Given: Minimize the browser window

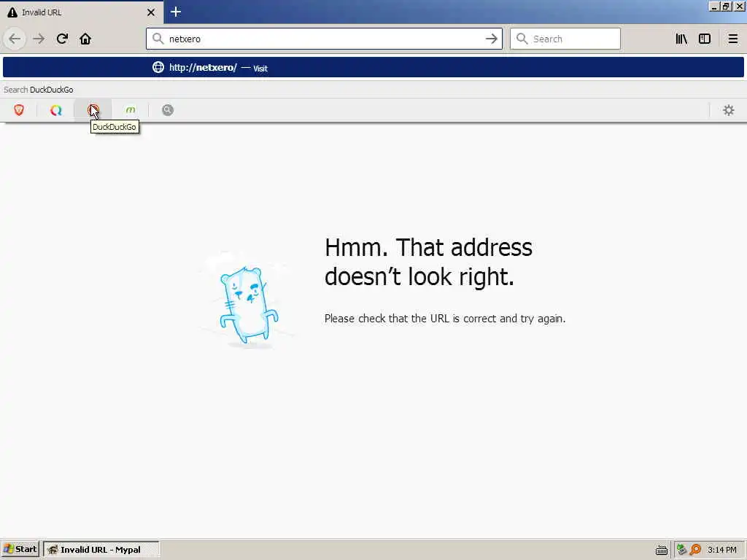Looking at the screenshot, I should pyautogui.click(x=714, y=7).
